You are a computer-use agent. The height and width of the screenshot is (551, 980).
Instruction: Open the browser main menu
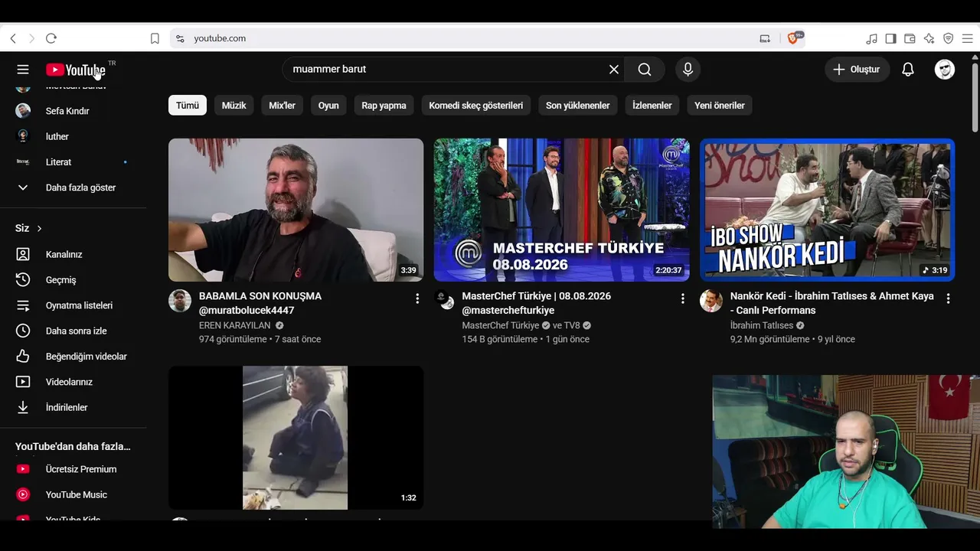tap(967, 38)
